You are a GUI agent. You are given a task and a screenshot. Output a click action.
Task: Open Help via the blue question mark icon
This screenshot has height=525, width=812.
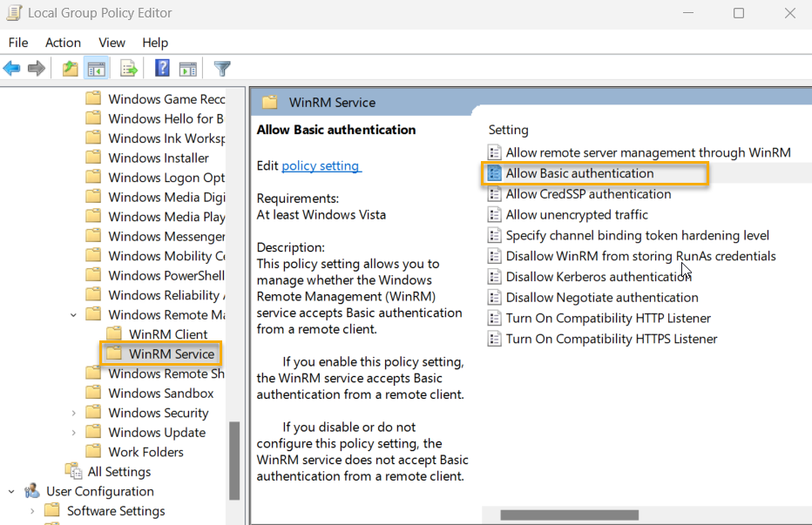tap(162, 68)
